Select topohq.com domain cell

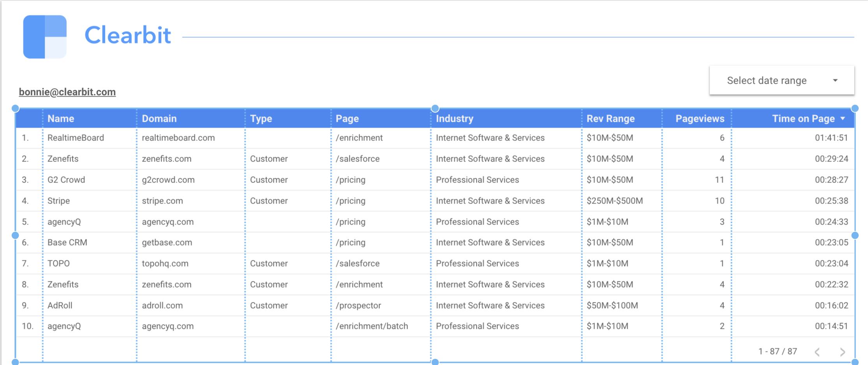165,263
